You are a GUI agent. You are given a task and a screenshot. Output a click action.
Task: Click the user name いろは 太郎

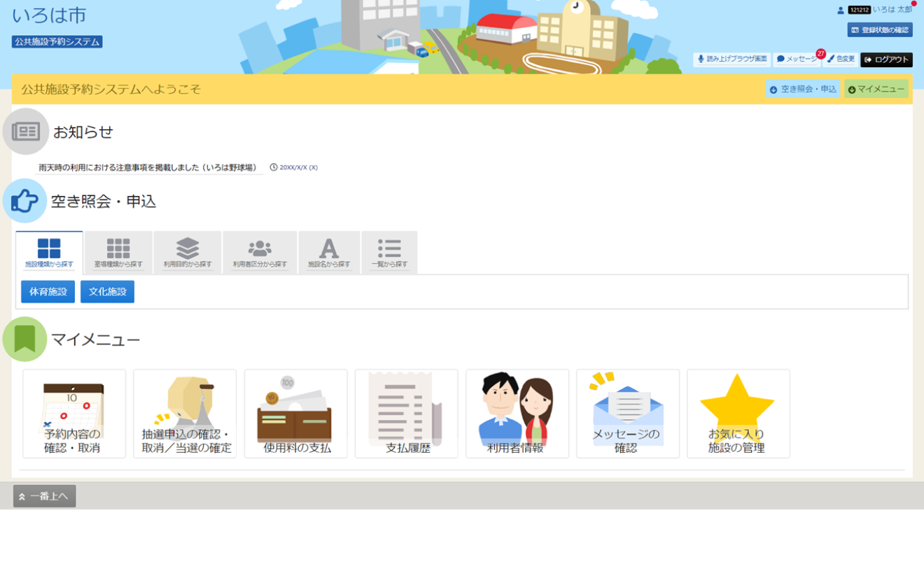(x=892, y=10)
